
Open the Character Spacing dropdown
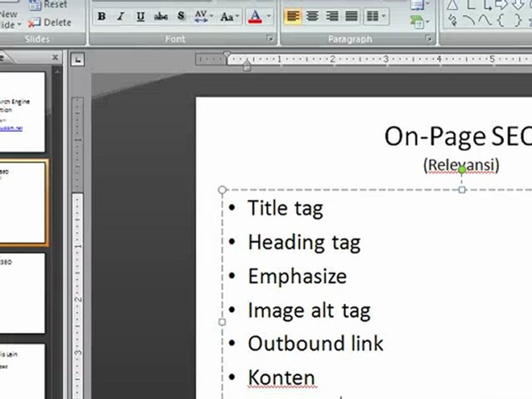click(x=203, y=16)
